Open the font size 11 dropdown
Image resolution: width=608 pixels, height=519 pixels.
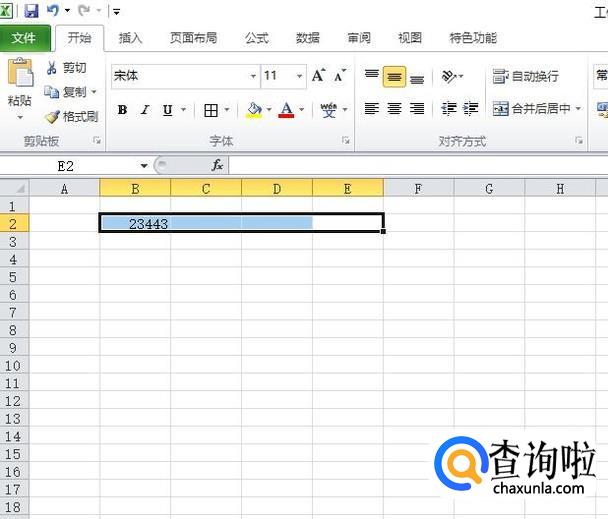click(x=299, y=76)
